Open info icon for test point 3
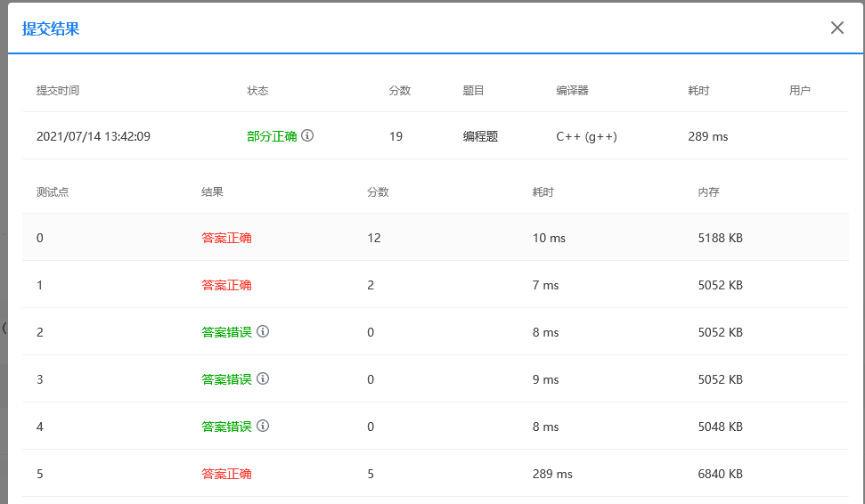 point(263,378)
